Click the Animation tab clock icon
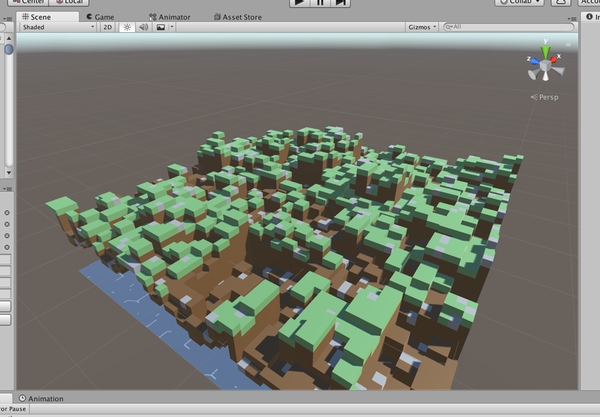 click(22, 398)
